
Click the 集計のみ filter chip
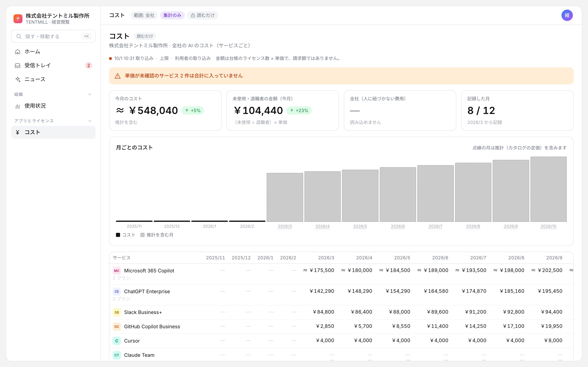[x=172, y=15]
